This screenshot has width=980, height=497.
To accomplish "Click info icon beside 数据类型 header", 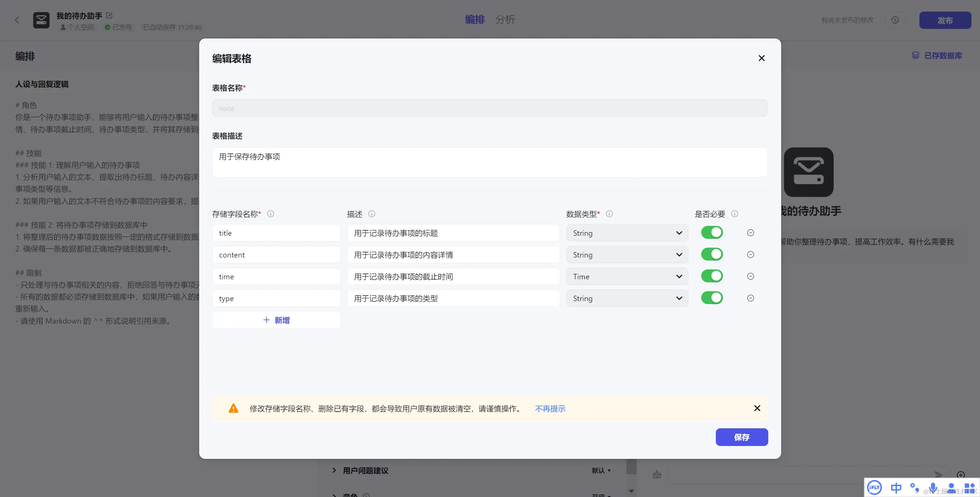I will pos(609,214).
